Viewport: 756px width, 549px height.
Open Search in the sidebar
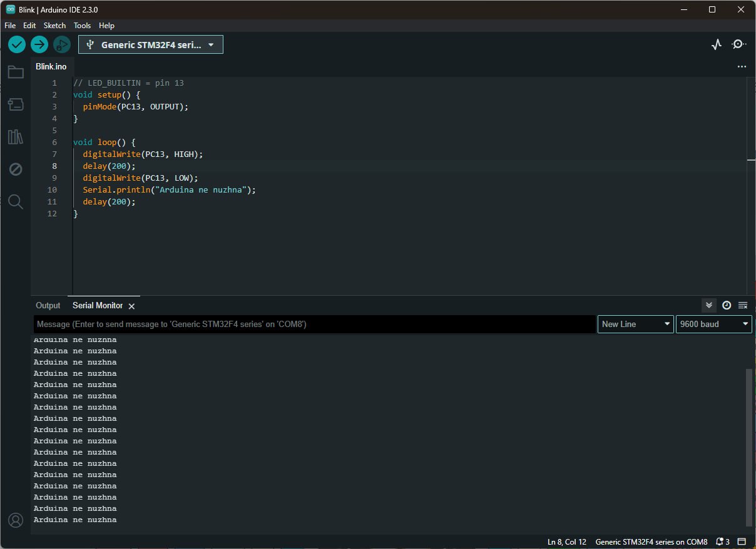(16, 201)
